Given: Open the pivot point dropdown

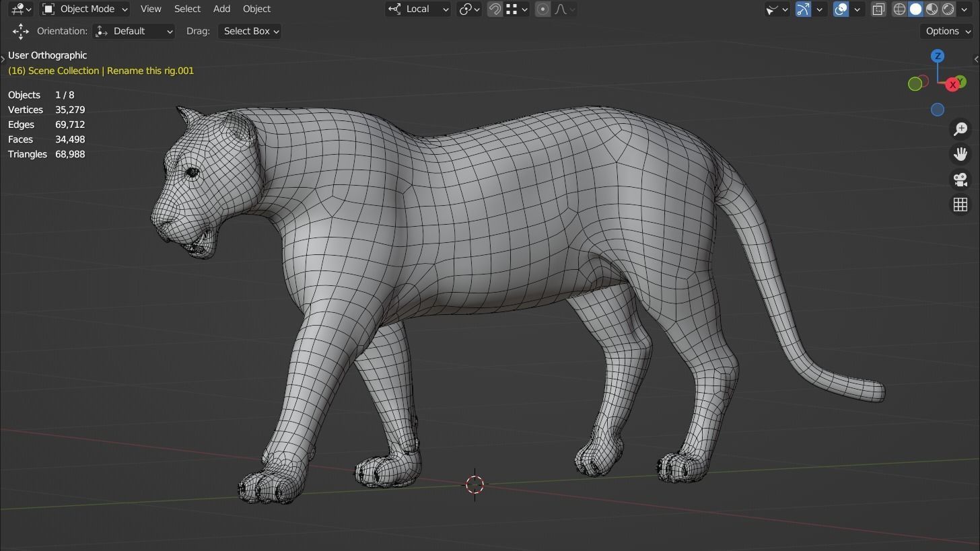Looking at the screenshot, I should click(x=469, y=9).
